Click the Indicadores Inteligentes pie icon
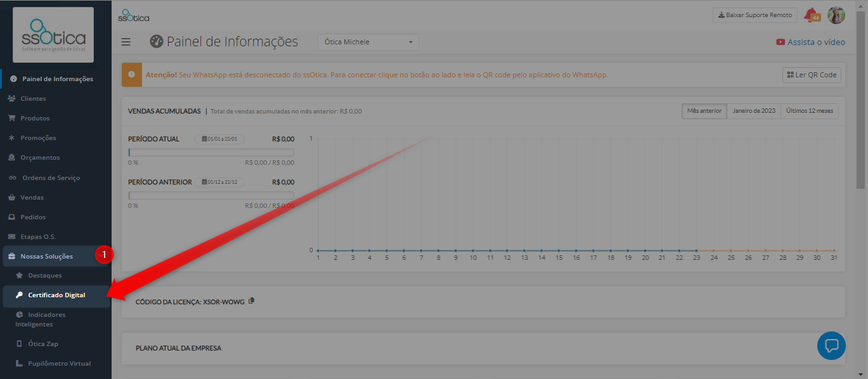 pyautogui.click(x=20, y=314)
